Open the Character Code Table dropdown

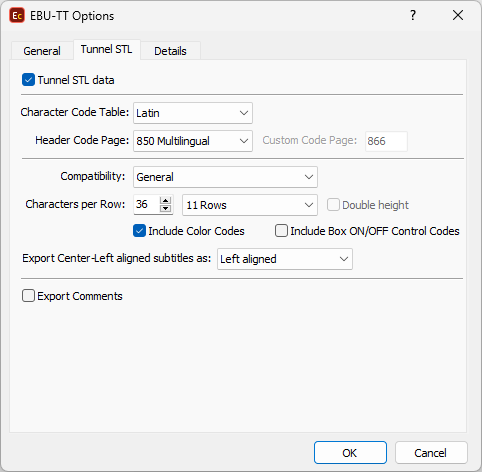[193, 113]
